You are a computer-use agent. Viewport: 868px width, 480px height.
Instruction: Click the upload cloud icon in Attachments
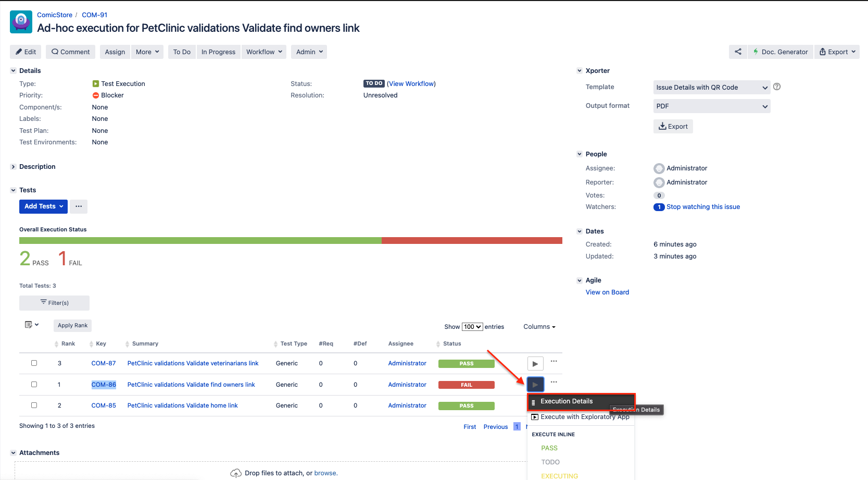pyautogui.click(x=236, y=473)
